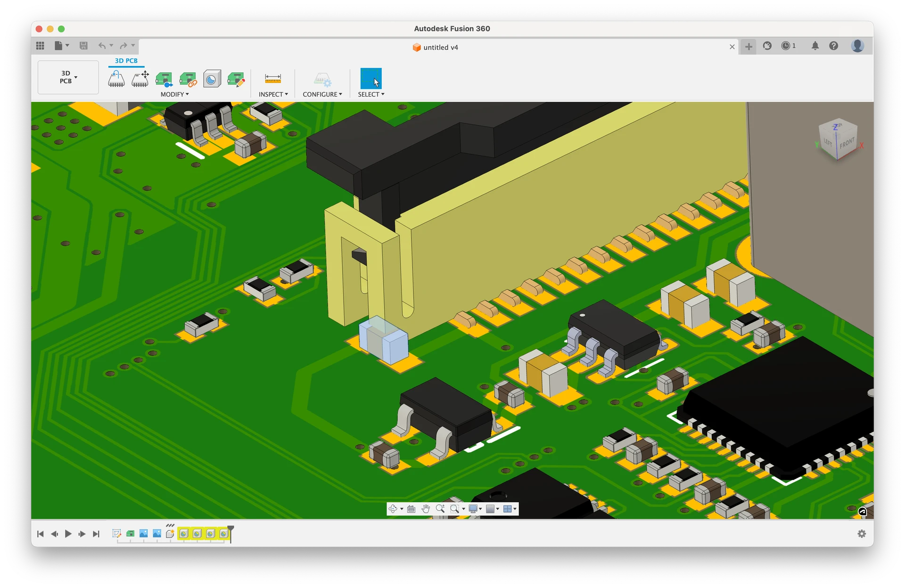905x588 pixels.
Task: Click the FRONT face of the ViewCube
Action: point(847,143)
